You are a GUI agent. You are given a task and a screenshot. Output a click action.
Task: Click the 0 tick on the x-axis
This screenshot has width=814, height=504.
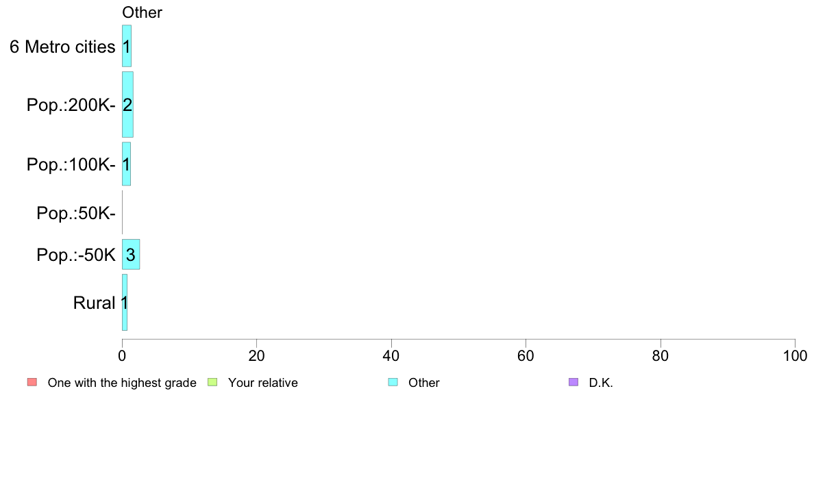(122, 356)
